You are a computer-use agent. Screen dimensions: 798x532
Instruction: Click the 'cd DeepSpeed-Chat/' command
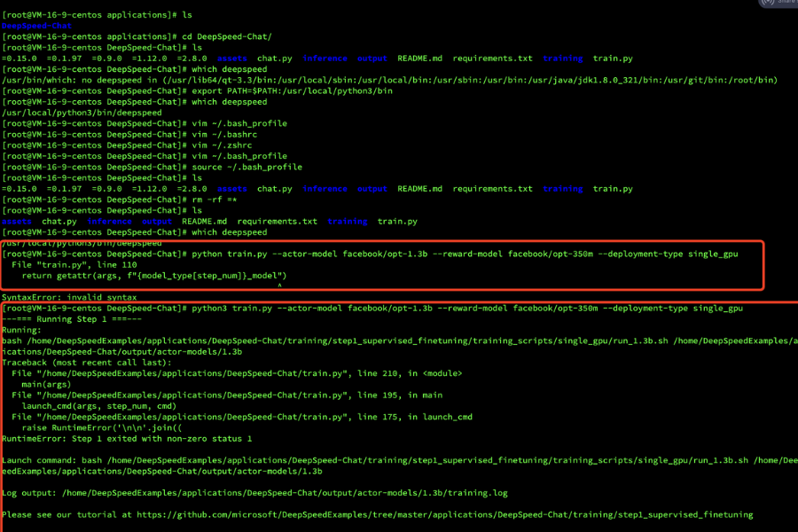[x=226, y=36]
